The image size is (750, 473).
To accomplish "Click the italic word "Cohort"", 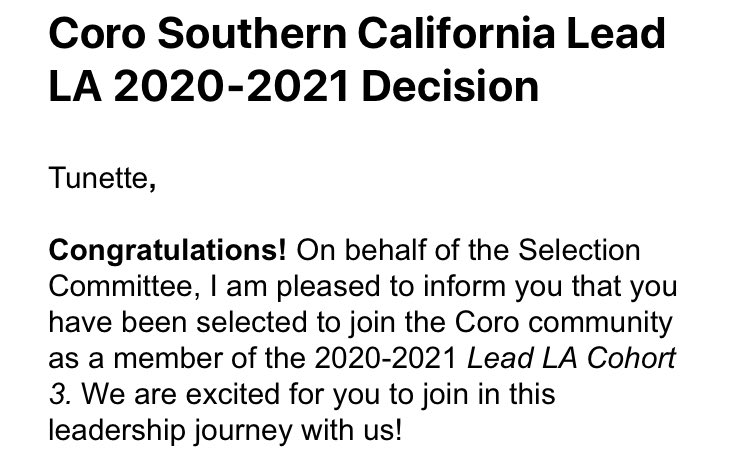I will (631, 358).
